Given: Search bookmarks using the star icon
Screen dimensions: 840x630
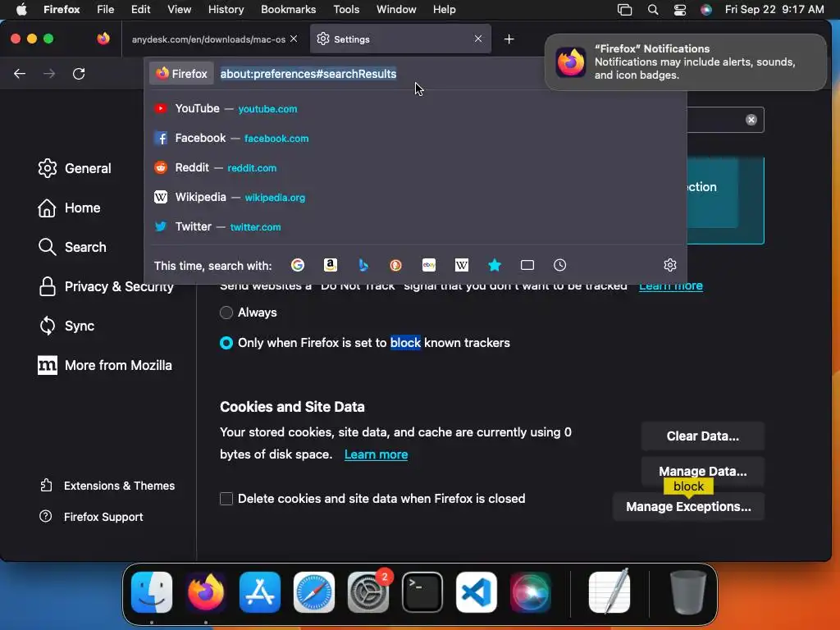Looking at the screenshot, I should pos(495,265).
